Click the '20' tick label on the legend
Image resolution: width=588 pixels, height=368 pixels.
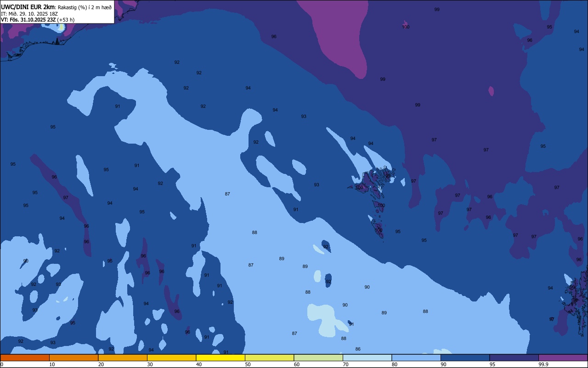[x=101, y=364]
